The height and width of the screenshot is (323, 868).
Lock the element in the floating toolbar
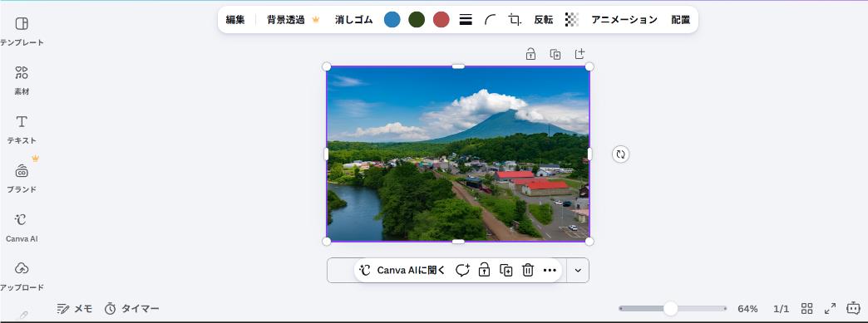[x=485, y=270]
